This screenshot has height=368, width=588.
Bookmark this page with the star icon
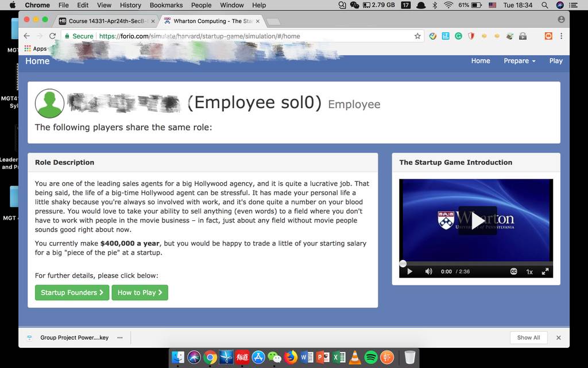(x=417, y=36)
